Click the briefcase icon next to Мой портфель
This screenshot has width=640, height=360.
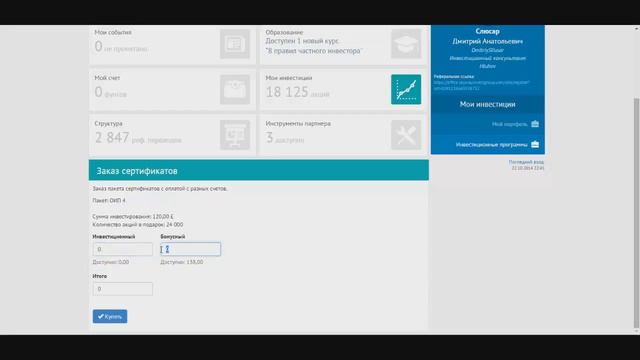[535, 124]
